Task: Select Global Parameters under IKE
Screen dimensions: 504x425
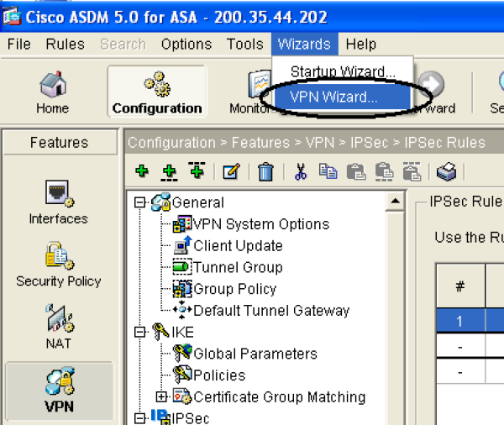Action: (255, 354)
